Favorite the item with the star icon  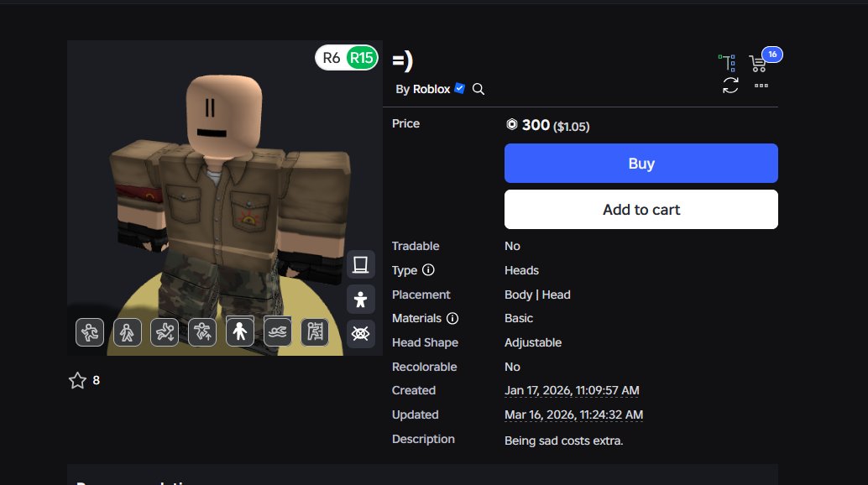coord(77,380)
